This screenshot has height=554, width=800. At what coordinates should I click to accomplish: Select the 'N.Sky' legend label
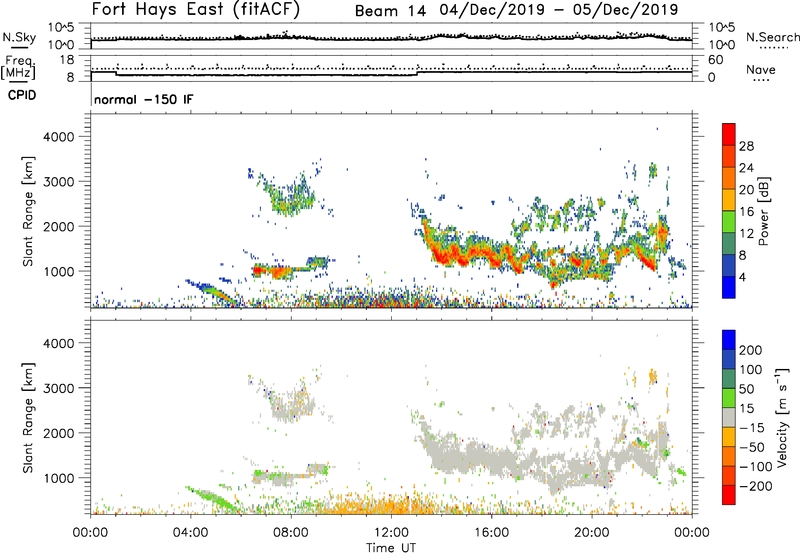click(19, 37)
